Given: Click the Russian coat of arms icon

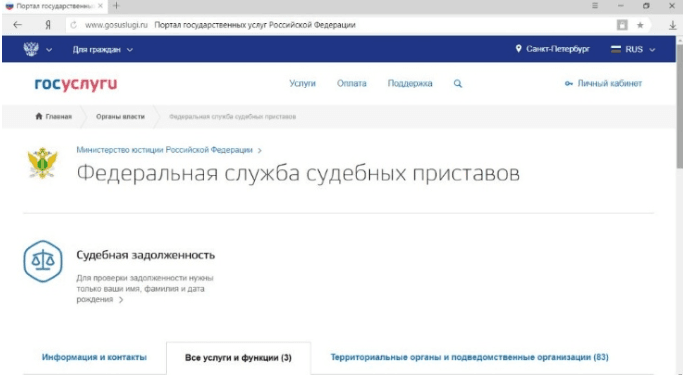Looking at the screenshot, I should click(x=31, y=49).
